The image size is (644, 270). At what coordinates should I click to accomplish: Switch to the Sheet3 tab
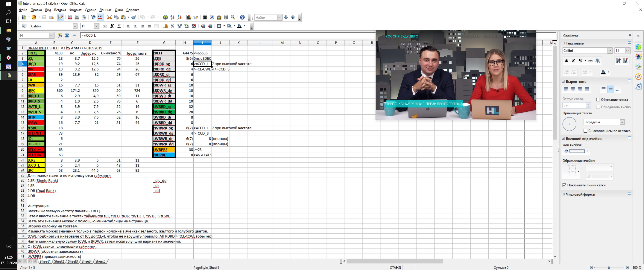click(73, 261)
